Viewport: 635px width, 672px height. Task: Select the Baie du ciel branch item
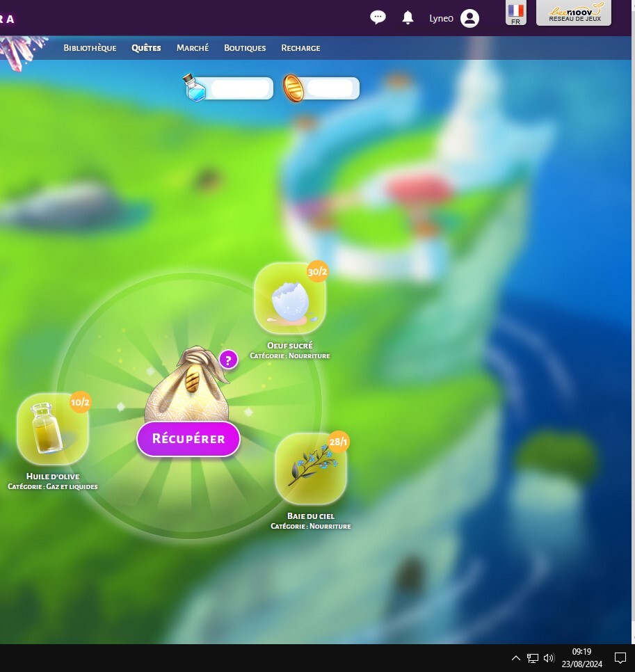point(311,468)
